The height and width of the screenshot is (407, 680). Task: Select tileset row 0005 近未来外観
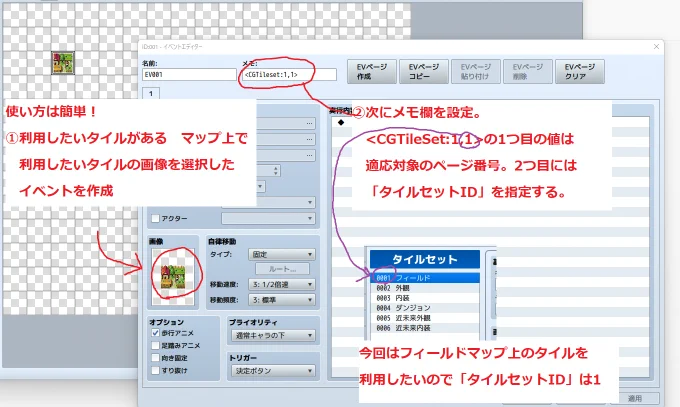(x=425, y=318)
